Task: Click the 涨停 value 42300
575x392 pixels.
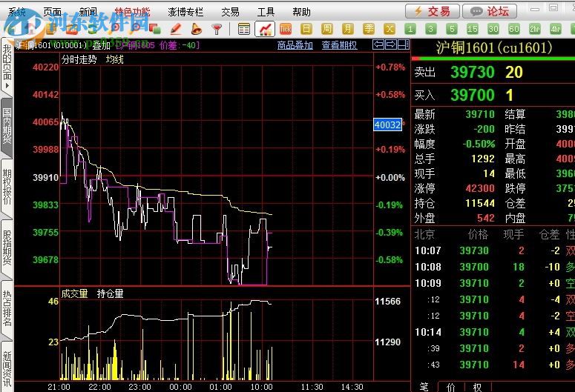Action: [480, 188]
